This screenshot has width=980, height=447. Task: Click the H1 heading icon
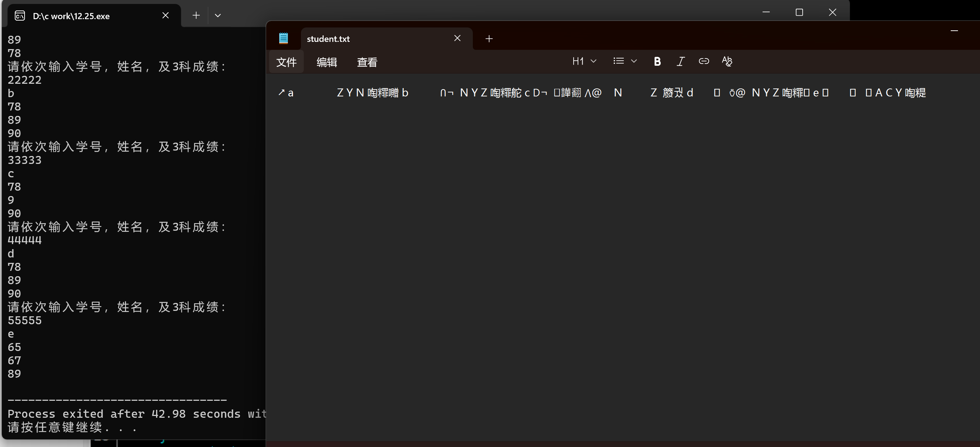point(578,61)
